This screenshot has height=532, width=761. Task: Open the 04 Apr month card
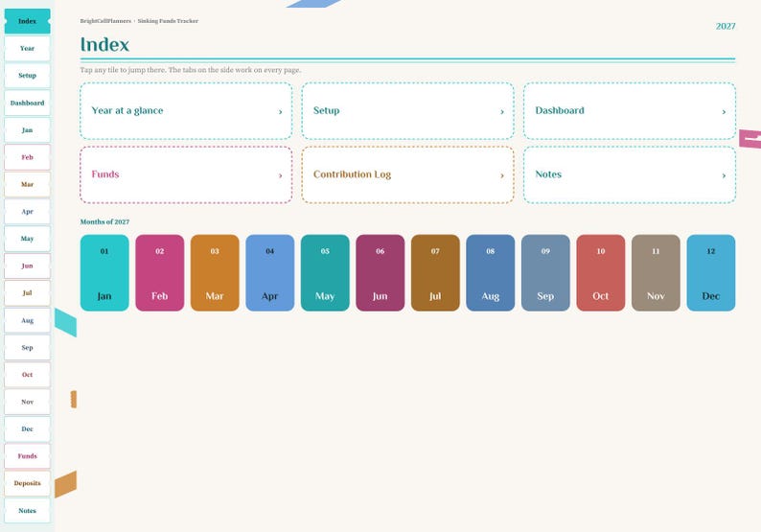coord(270,273)
